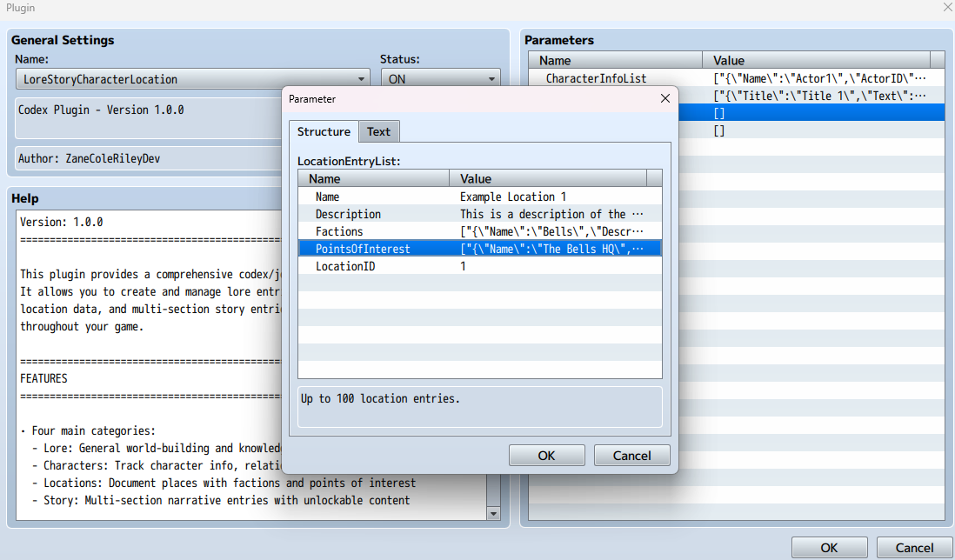Click the LocationID value 1
This screenshot has width=955, height=560.
point(463,266)
